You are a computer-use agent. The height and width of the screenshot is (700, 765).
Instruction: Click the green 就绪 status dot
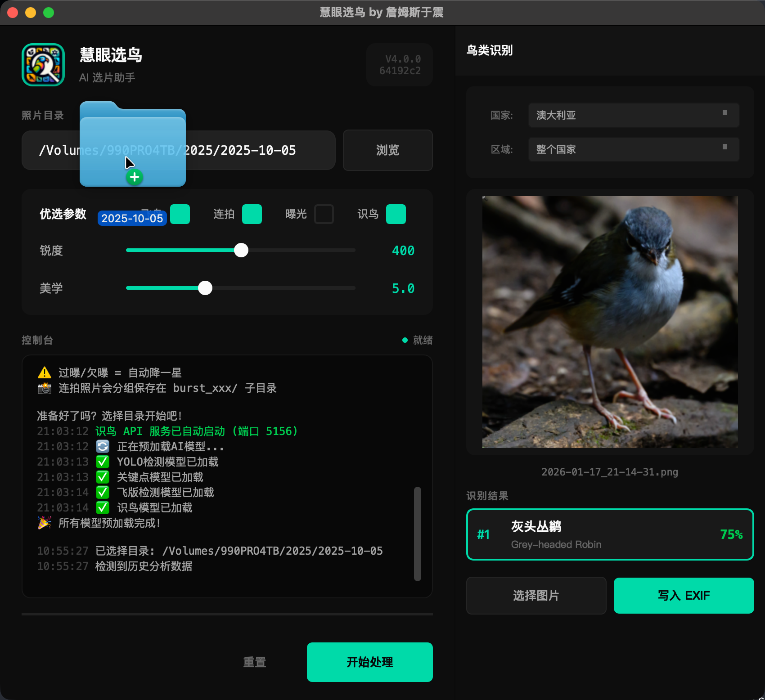click(405, 341)
